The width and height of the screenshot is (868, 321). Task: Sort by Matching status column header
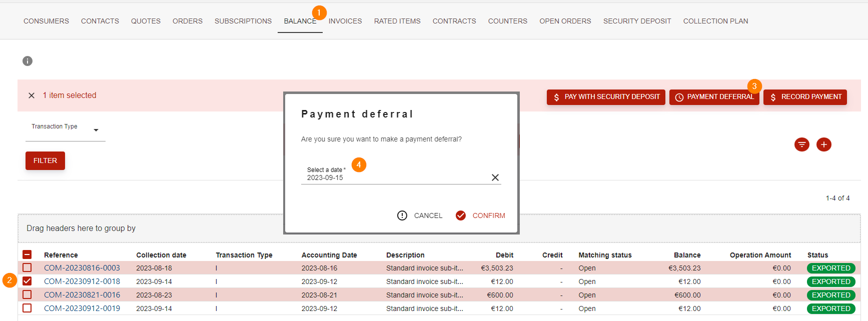tap(605, 255)
